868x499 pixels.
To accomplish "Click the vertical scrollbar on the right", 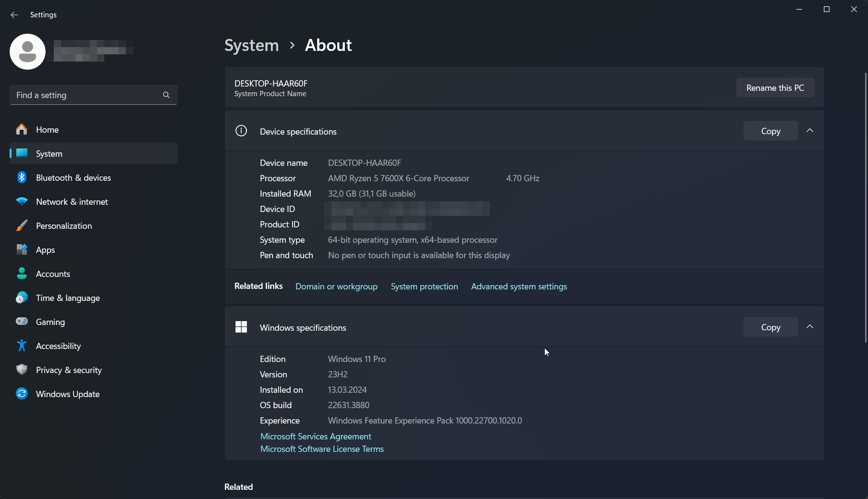I will (866, 208).
